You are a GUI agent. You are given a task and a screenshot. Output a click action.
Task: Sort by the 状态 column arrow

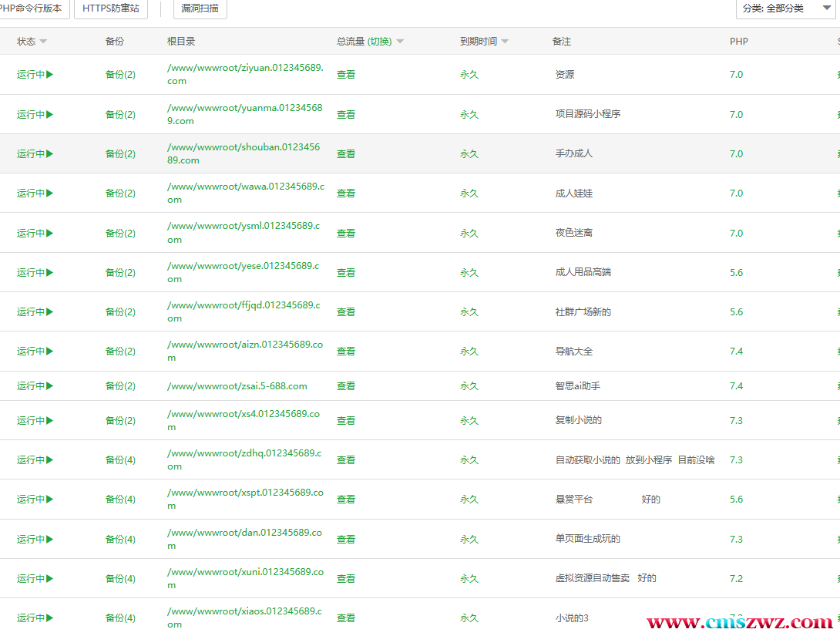(43, 42)
